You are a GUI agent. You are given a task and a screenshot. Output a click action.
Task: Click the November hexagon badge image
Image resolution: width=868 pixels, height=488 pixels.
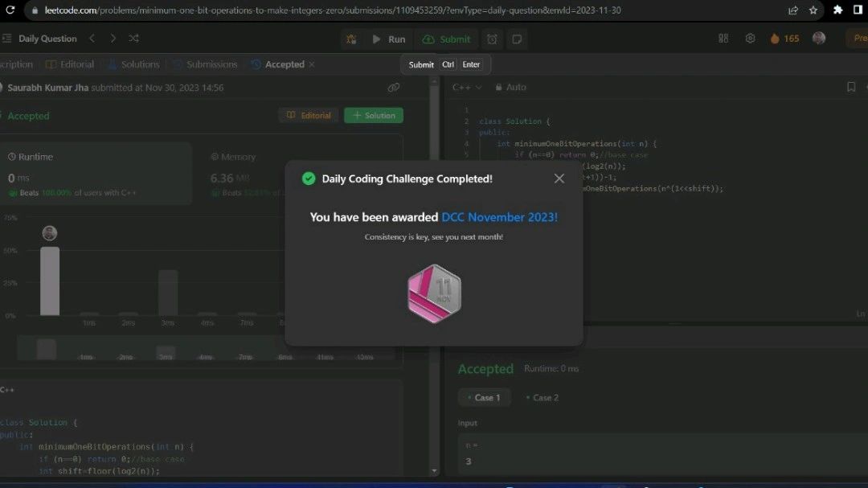click(x=435, y=293)
